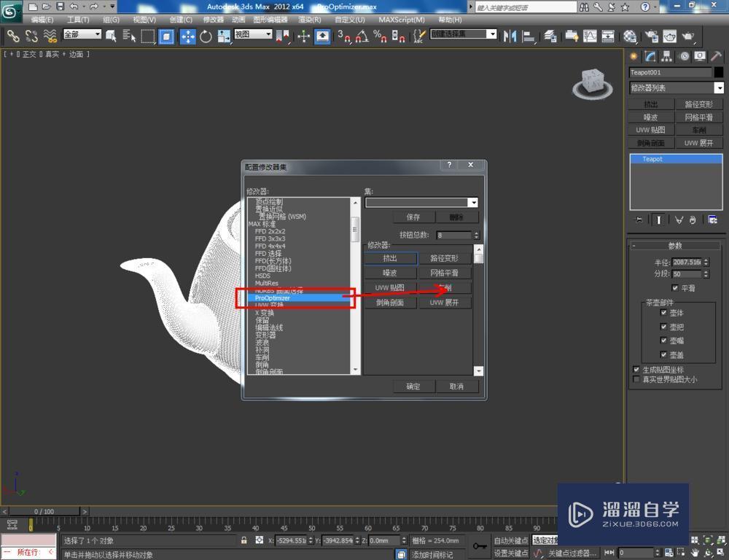This screenshot has width=729, height=560.
Task: Click the Render Production teapot icon
Action: click(690, 36)
